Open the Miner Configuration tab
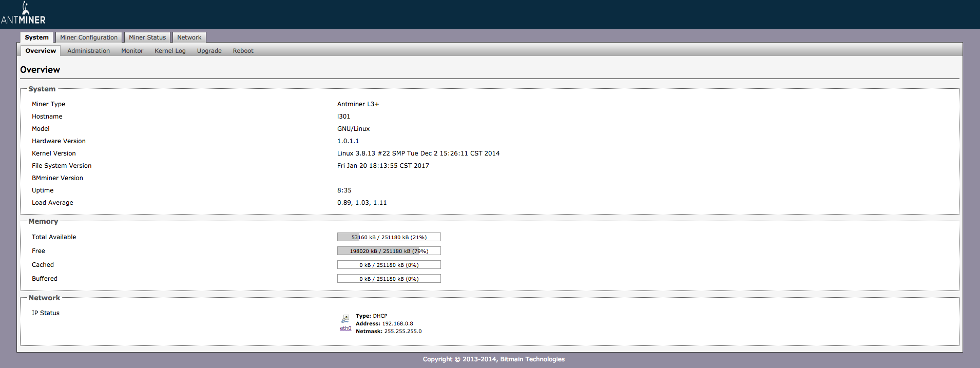Screen dimensions: 980x368 tap(89, 37)
